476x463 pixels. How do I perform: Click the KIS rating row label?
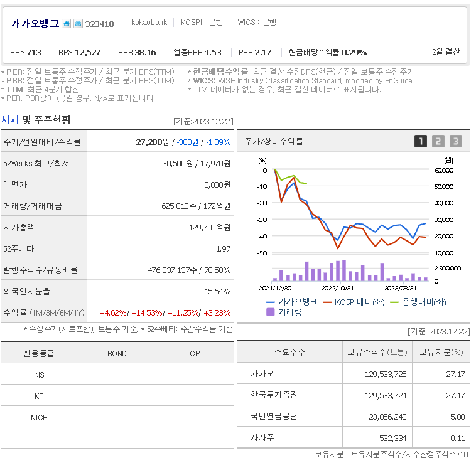click(x=39, y=375)
